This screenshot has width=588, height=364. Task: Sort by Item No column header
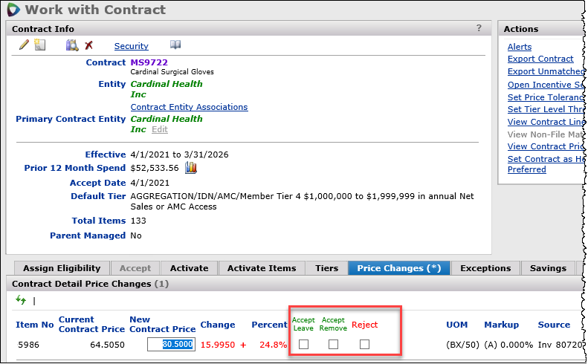click(x=34, y=325)
